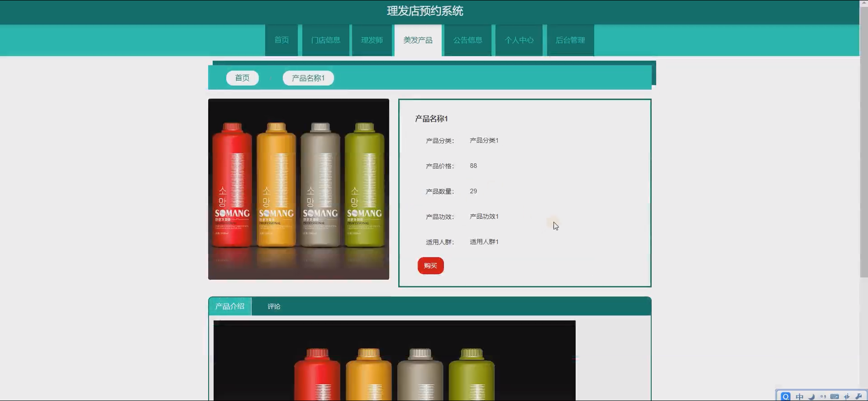Click the 产品名称1 breadcrumb pill
The width and height of the screenshot is (868, 401).
pyautogui.click(x=308, y=78)
